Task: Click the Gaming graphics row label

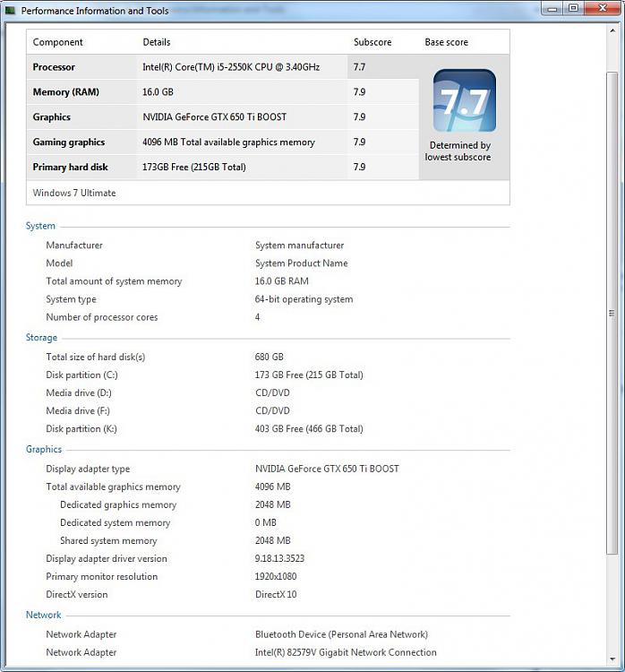Action: [x=69, y=142]
